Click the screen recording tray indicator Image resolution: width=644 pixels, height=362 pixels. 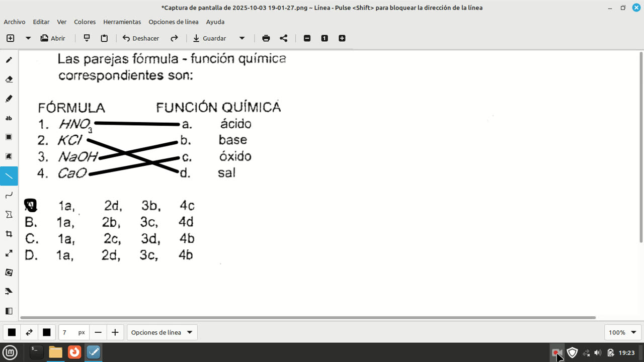[x=556, y=352]
